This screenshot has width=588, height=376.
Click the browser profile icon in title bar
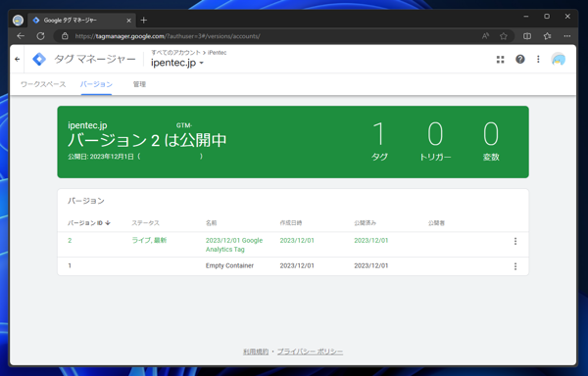point(18,21)
